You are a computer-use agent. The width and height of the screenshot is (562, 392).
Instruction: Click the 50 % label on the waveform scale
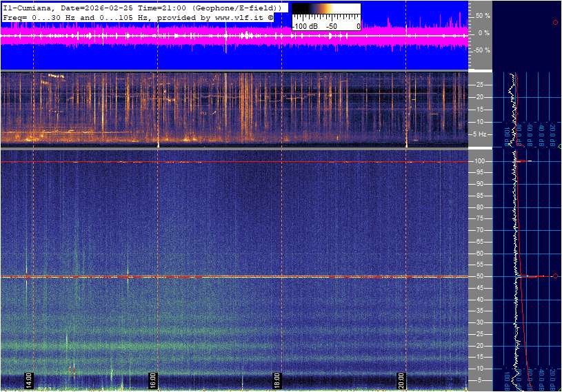tap(481, 15)
